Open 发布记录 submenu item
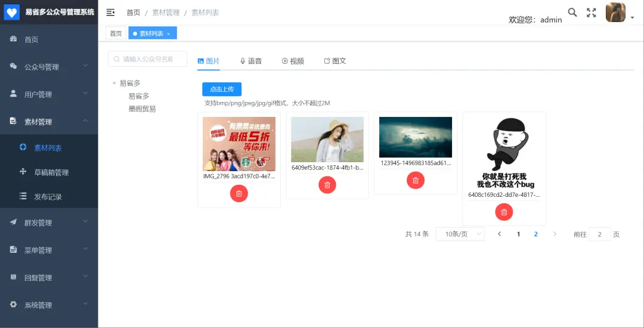This screenshot has height=328, width=644. [49, 197]
